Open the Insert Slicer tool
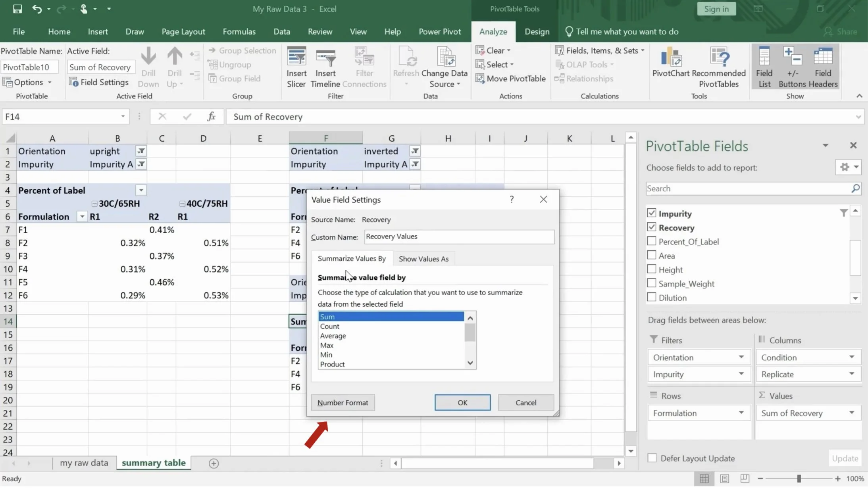Image resolution: width=868 pixels, height=488 pixels. (296, 67)
